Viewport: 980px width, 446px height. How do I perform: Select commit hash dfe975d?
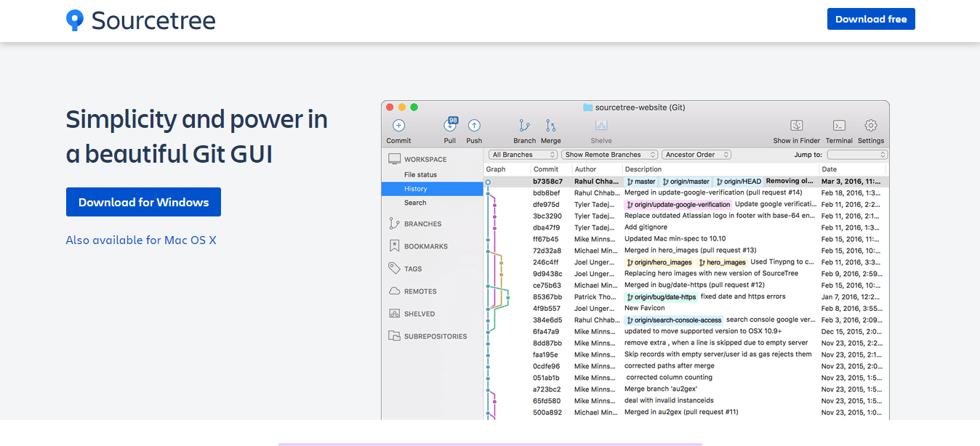(546, 204)
